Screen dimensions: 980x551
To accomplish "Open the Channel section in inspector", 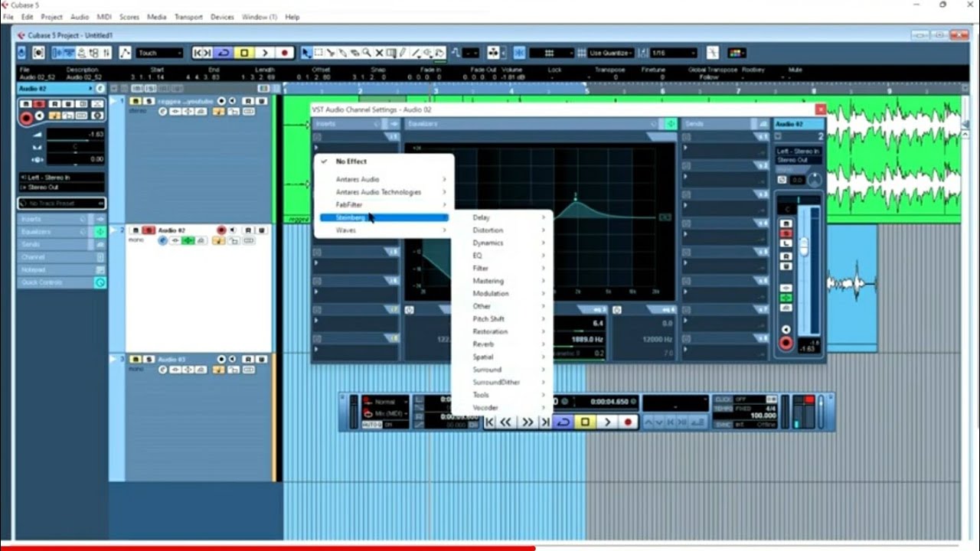I will click(x=61, y=257).
